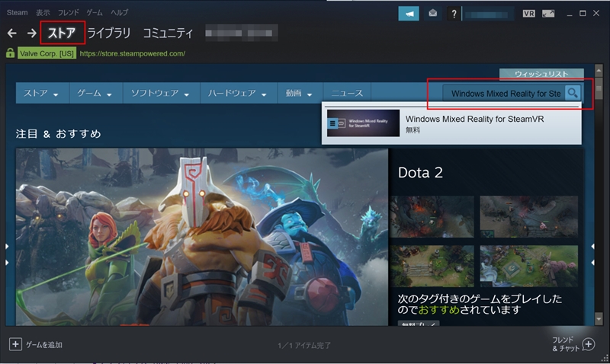Click the forward navigation arrow
610x364 pixels.
pyautogui.click(x=31, y=34)
